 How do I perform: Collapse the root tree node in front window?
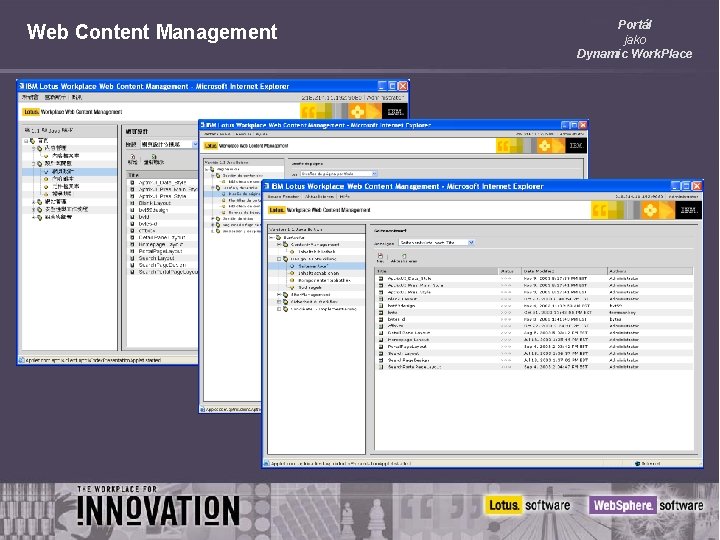click(x=271, y=237)
